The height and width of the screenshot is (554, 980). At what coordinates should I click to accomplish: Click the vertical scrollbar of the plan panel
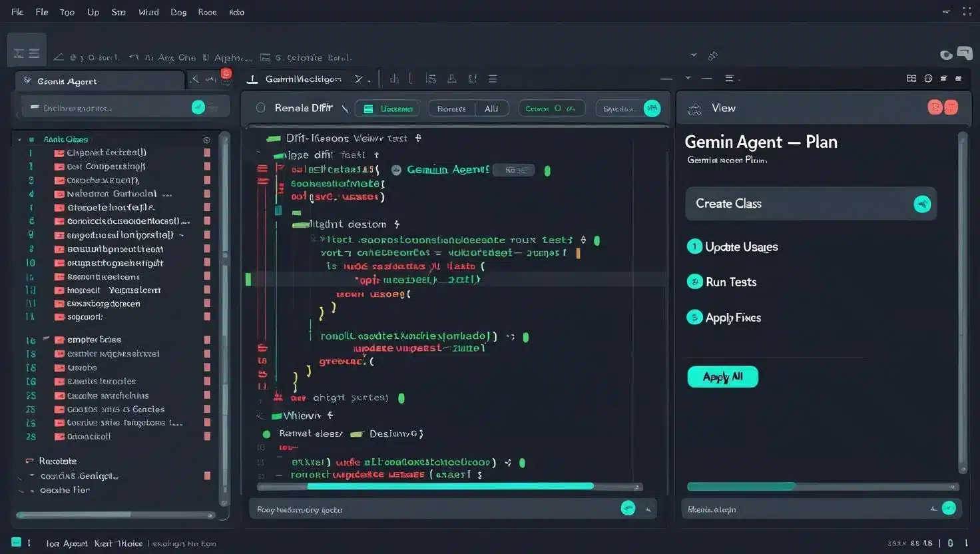point(962,303)
